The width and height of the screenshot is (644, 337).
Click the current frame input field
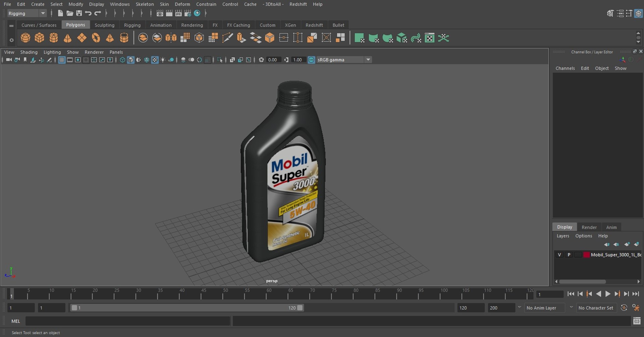pyautogui.click(x=550, y=294)
